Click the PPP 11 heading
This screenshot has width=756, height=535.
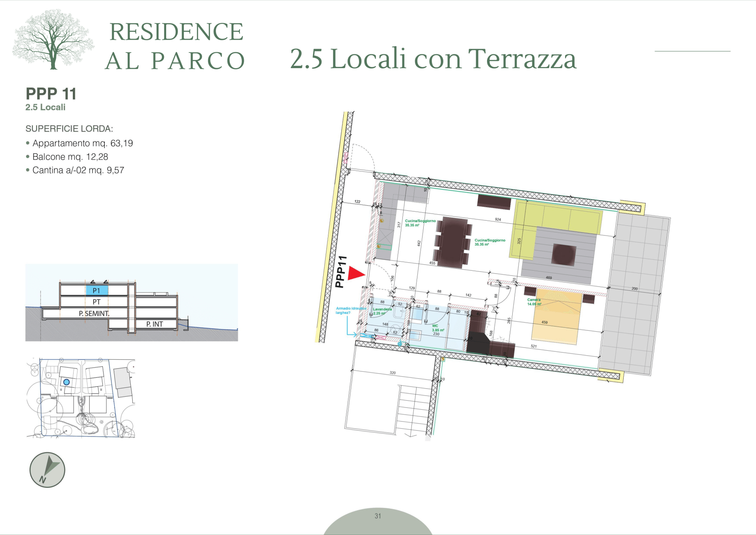(51, 94)
